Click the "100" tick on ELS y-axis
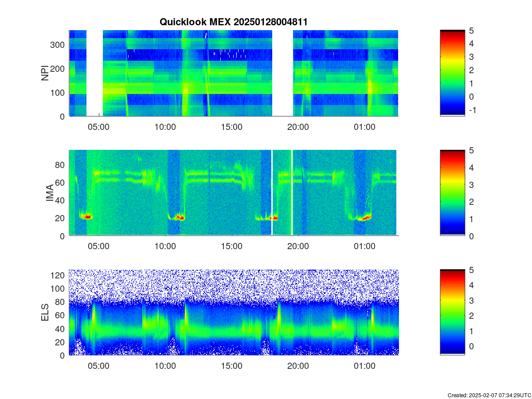The height and width of the screenshot is (399, 532). click(59, 289)
